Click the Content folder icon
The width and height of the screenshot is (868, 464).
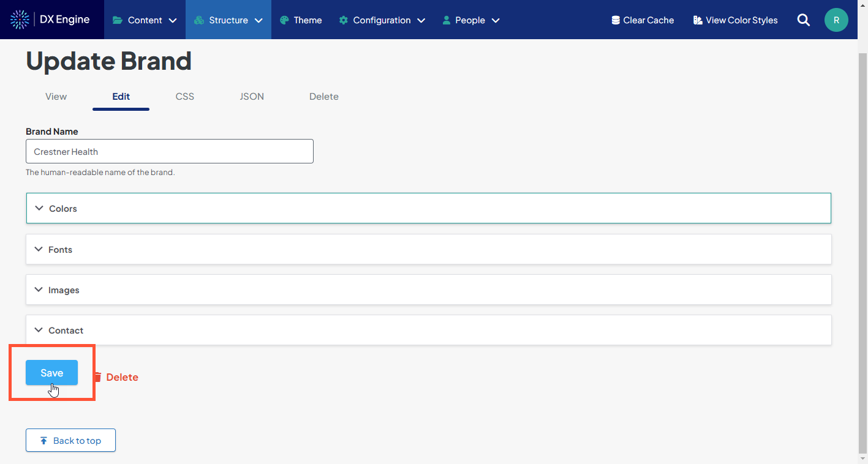click(x=118, y=20)
